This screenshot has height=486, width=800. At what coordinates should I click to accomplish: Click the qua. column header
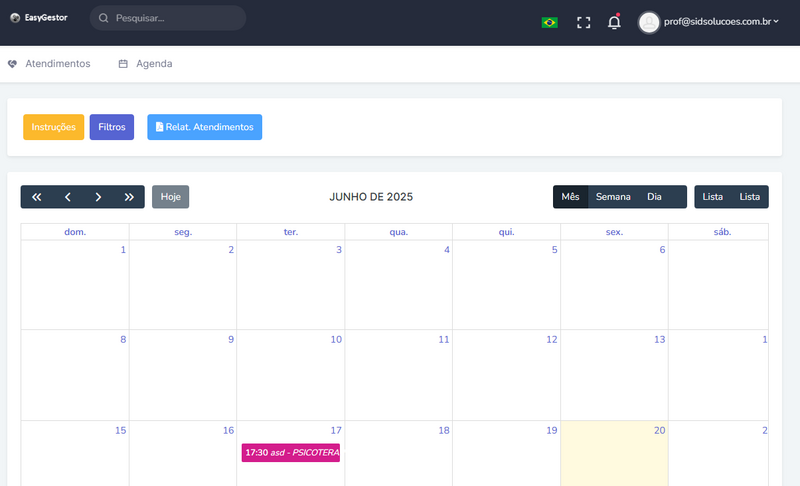(399, 232)
